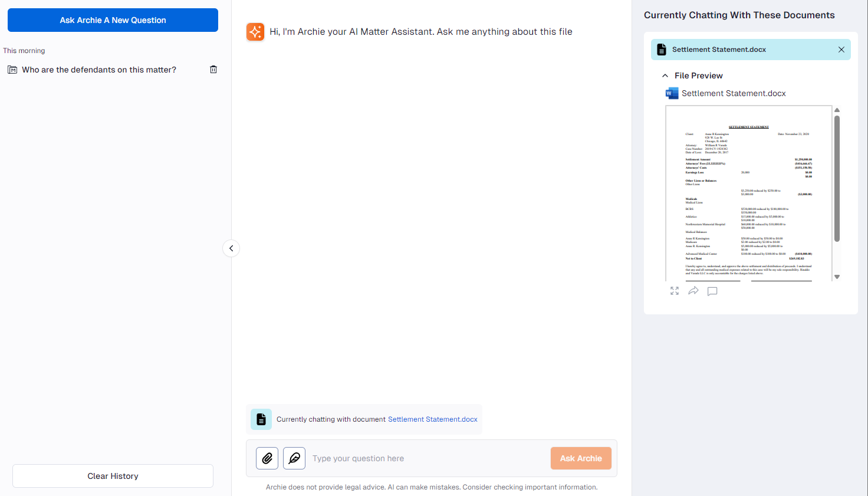
Task: Collapse the File Preview section
Action: pos(665,75)
